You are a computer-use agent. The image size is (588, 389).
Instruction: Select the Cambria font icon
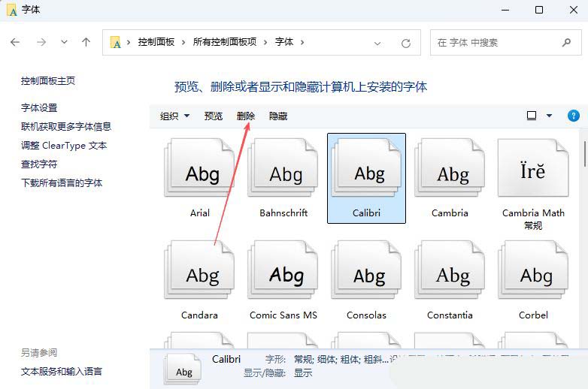(x=450, y=167)
